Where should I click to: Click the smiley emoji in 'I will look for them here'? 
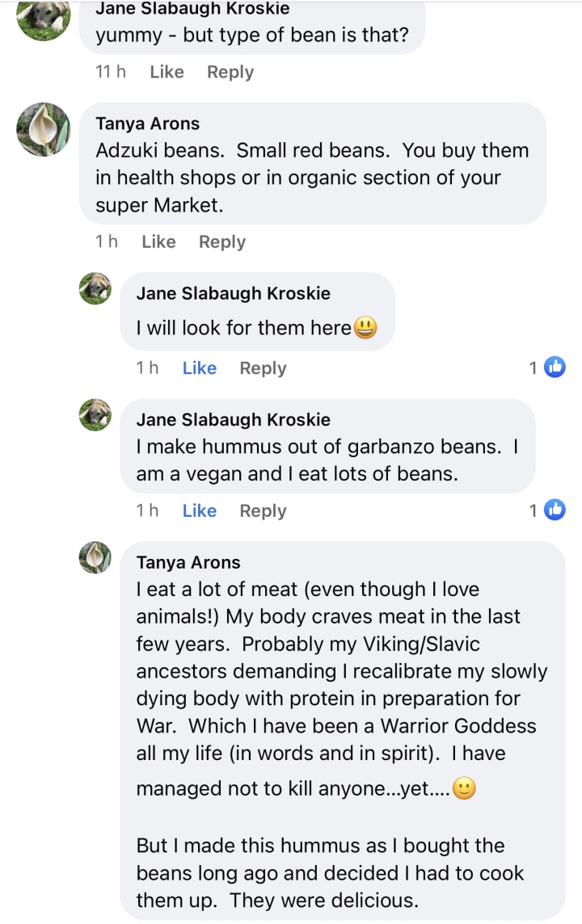365,328
